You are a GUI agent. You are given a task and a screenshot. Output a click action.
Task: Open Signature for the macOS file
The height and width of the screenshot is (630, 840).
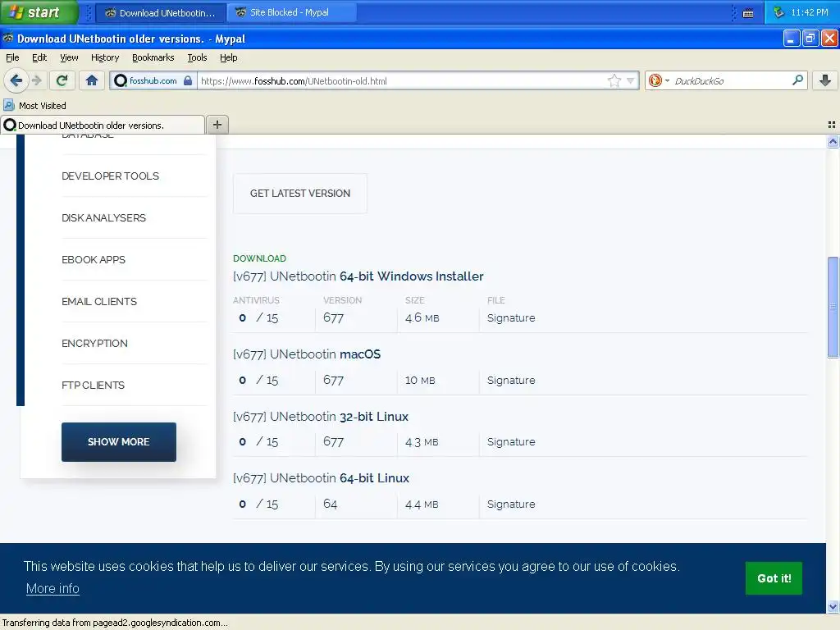coord(511,380)
